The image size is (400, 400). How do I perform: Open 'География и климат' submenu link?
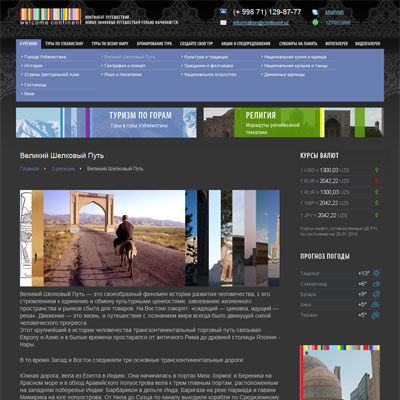tap(125, 66)
